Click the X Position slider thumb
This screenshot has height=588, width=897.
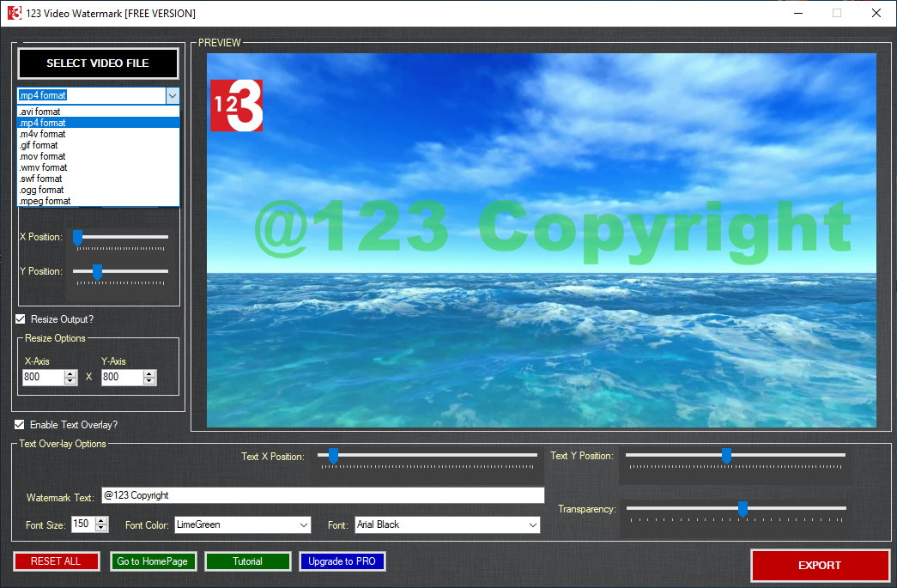coord(78,238)
